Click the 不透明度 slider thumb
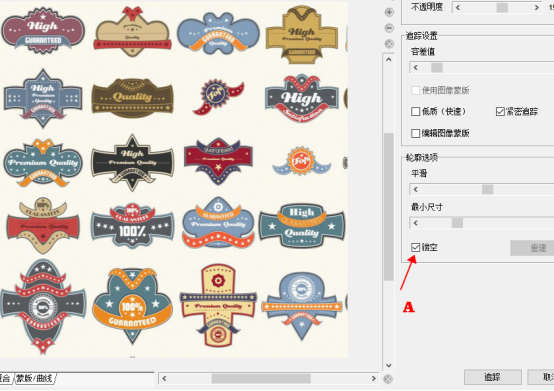554x391 pixels. (502, 7)
